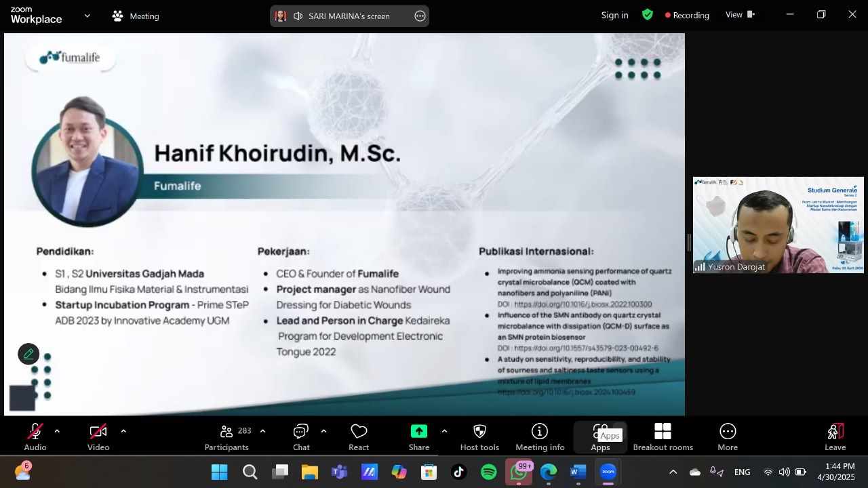Open weather widget in taskbar
Image resolution: width=868 pixels, height=488 pixels.
click(22, 472)
